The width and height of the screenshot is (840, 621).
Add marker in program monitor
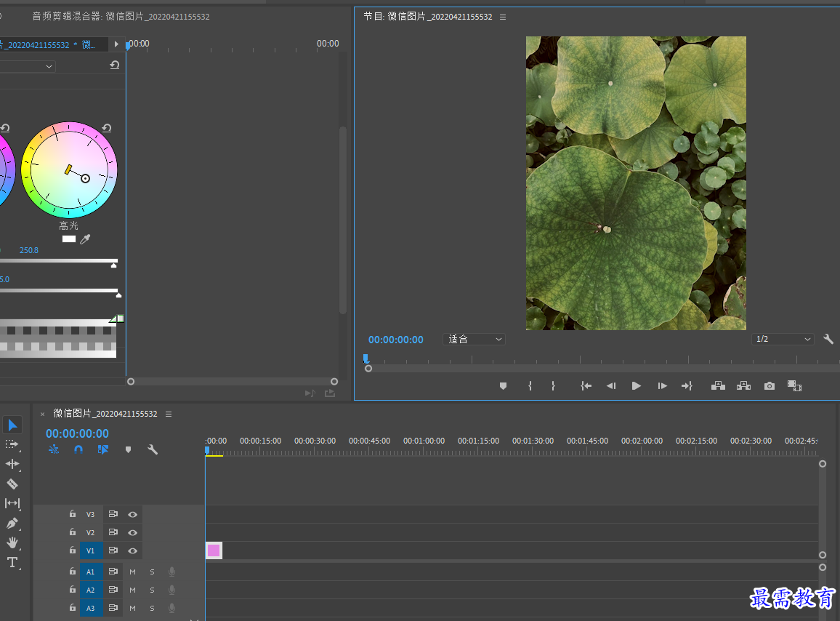pos(503,385)
